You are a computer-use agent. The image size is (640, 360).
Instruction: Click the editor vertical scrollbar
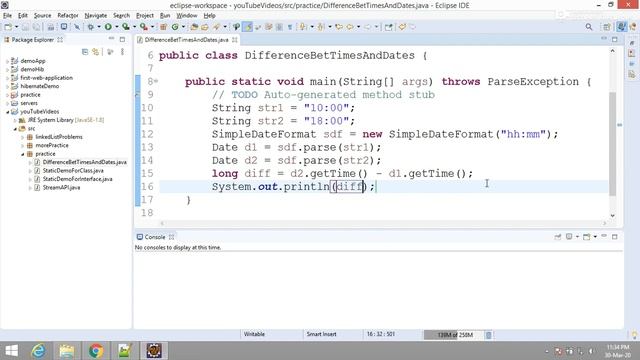613,143
